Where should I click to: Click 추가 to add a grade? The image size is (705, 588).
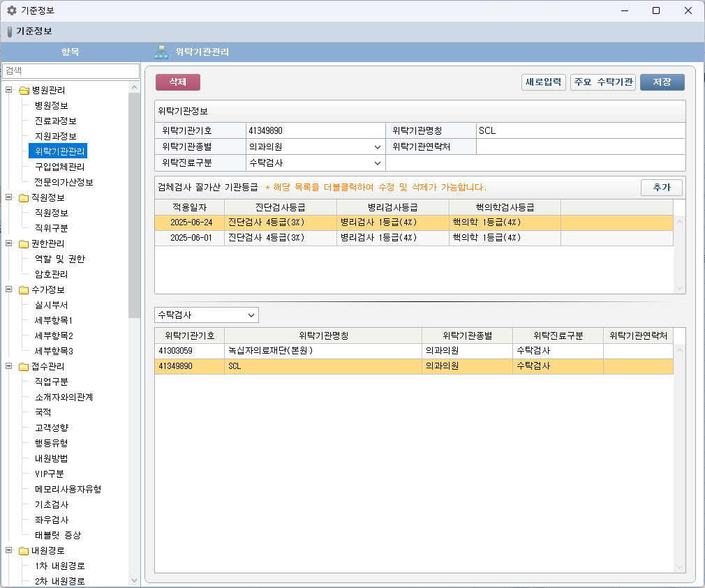tap(661, 188)
